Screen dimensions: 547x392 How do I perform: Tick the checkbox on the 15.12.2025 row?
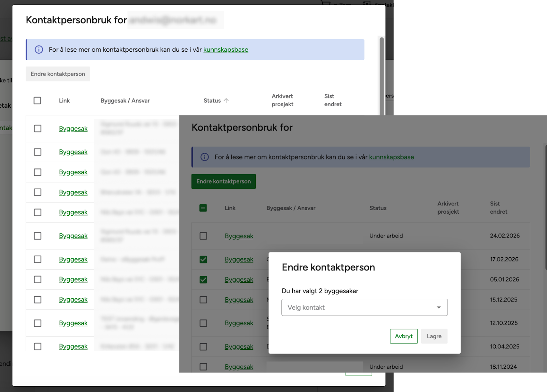[203, 300]
